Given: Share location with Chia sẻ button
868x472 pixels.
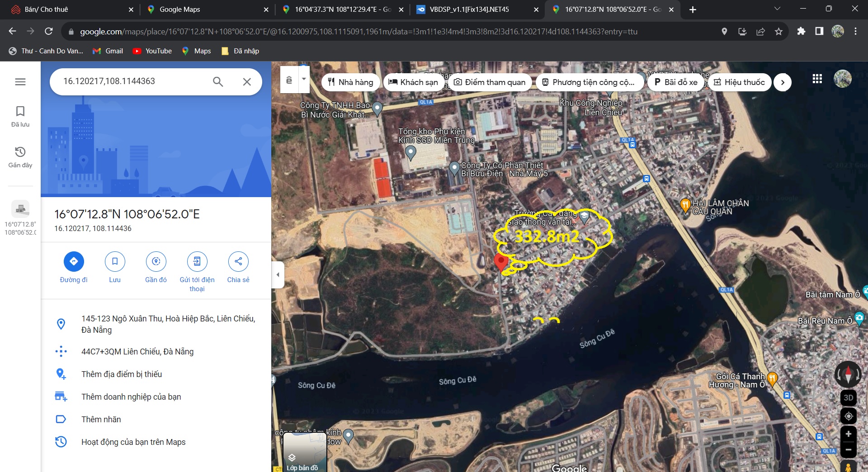Looking at the screenshot, I should [238, 267].
